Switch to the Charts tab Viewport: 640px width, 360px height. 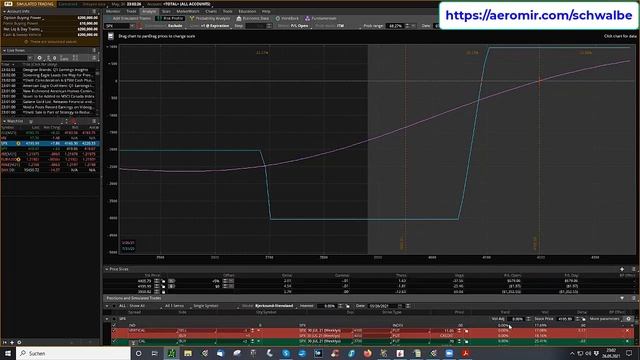[x=211, y=11]
